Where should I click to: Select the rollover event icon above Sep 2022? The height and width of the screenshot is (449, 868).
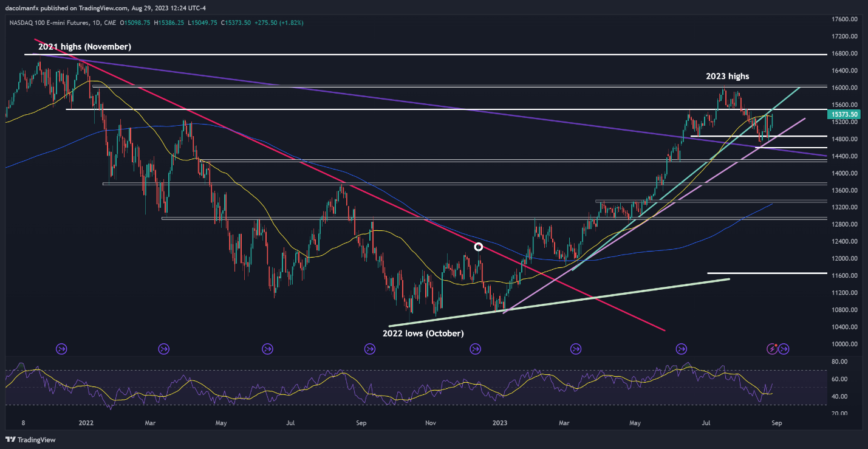[x=371, y=349]
